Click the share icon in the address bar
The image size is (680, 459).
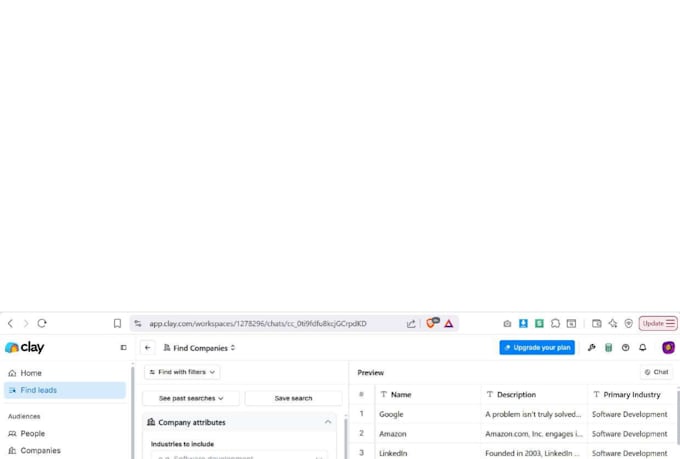tap(411, 324)
